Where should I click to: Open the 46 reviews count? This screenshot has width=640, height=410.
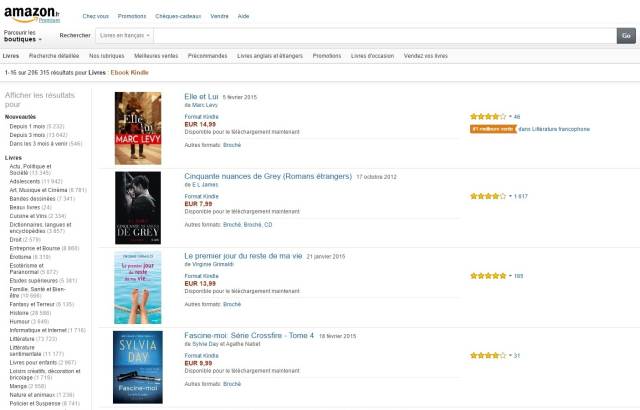pos(517,117)
